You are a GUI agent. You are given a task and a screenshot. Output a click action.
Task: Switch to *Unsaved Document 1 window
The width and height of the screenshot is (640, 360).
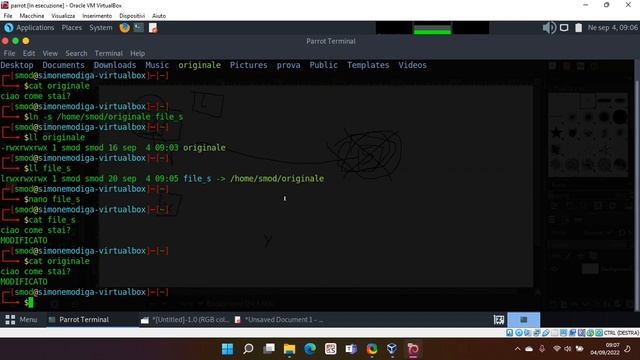279,320
